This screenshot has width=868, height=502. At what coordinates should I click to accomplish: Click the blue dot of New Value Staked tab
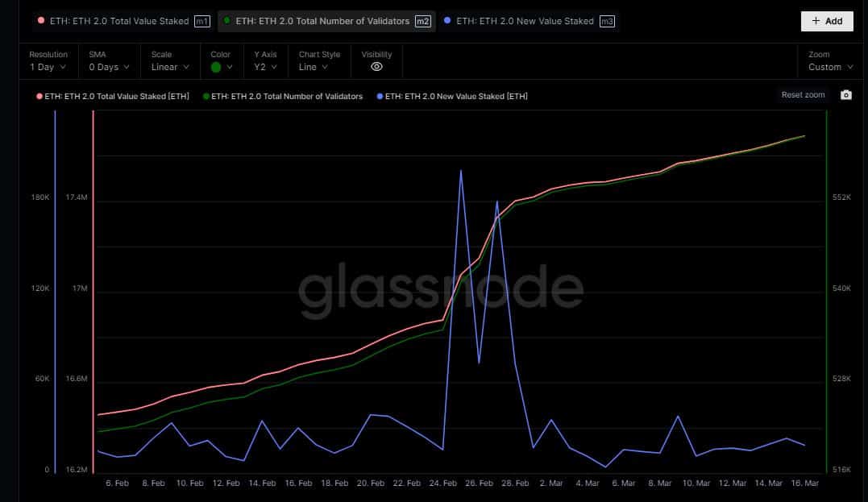pos(447,21)
